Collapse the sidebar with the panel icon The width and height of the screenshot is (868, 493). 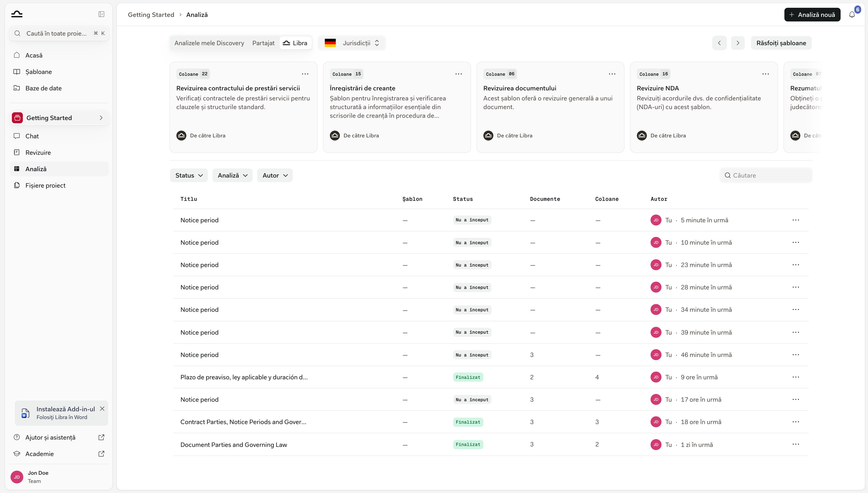tap(101, 14)
